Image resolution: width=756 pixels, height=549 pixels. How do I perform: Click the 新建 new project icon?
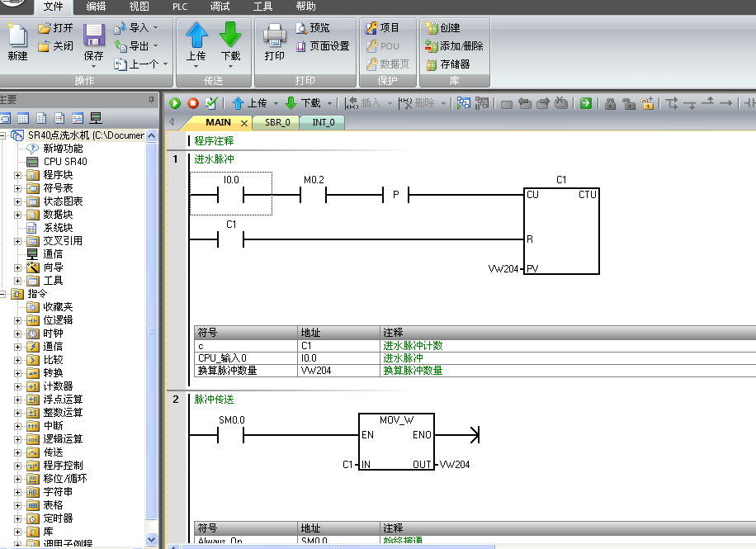pos(17,41)
